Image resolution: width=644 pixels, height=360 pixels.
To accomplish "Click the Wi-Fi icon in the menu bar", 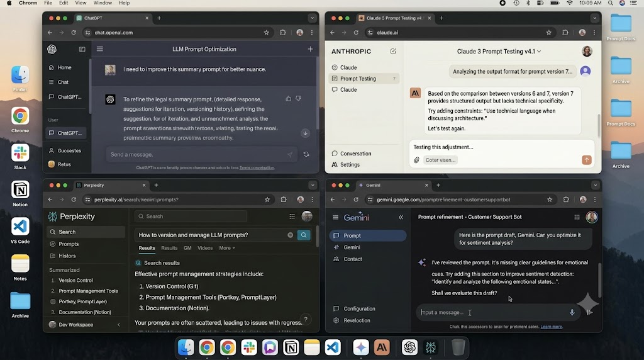I will [x=569, y=3].
